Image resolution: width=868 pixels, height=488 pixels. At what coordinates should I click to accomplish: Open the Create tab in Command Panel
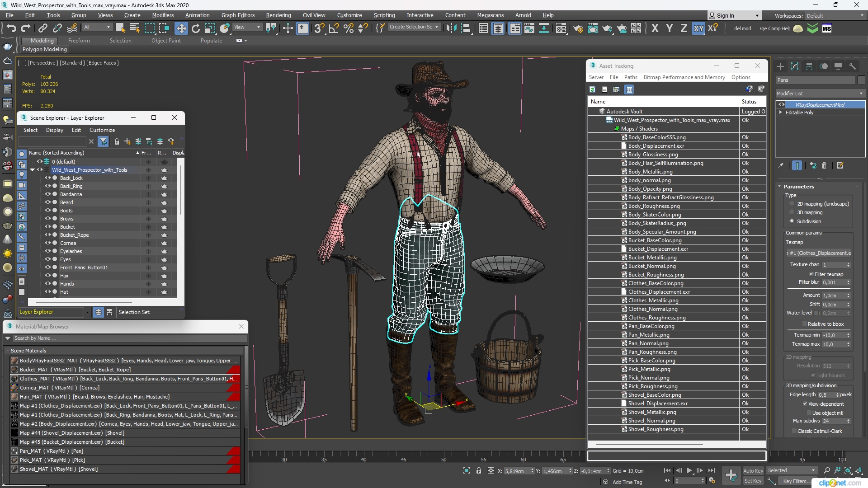(780, 66)
